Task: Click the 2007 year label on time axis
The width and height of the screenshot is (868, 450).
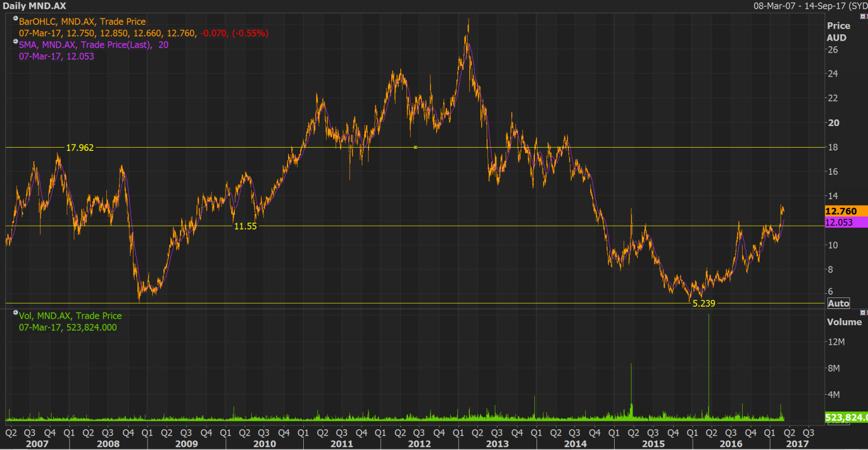Action: click(x=37, y=444)
